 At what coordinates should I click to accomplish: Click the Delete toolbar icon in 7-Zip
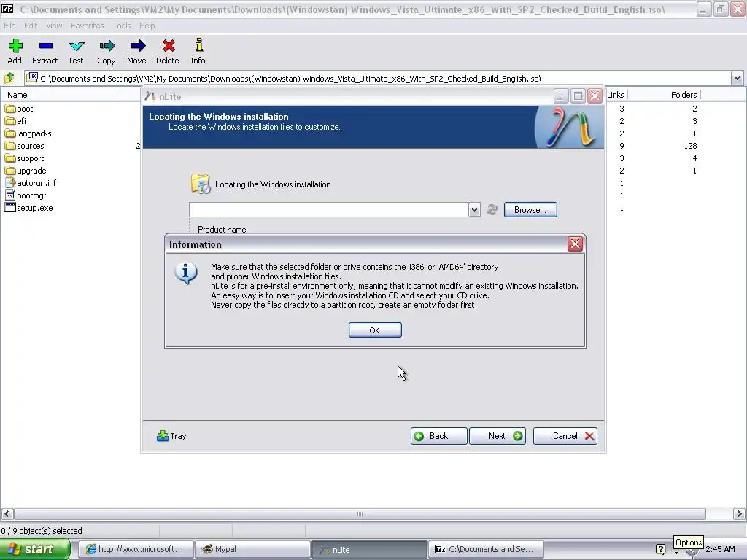pyautogui.click(x=168, y=52)
